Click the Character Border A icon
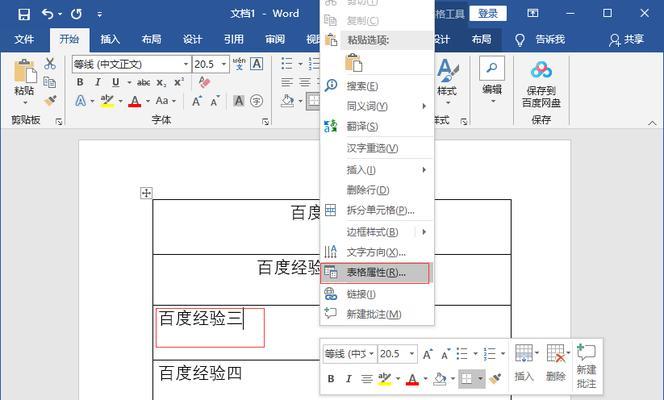The width and height of the screenshot is (664, 400). click(x=257, y=64)
